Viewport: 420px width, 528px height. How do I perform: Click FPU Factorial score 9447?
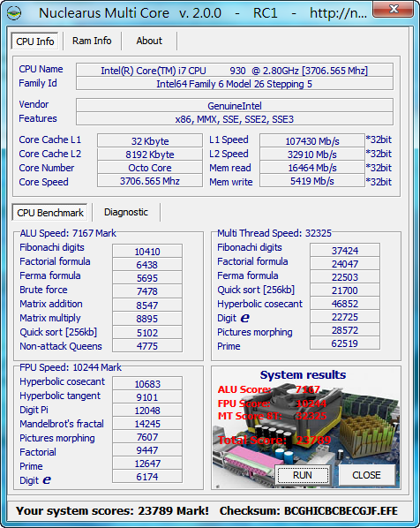147,450
